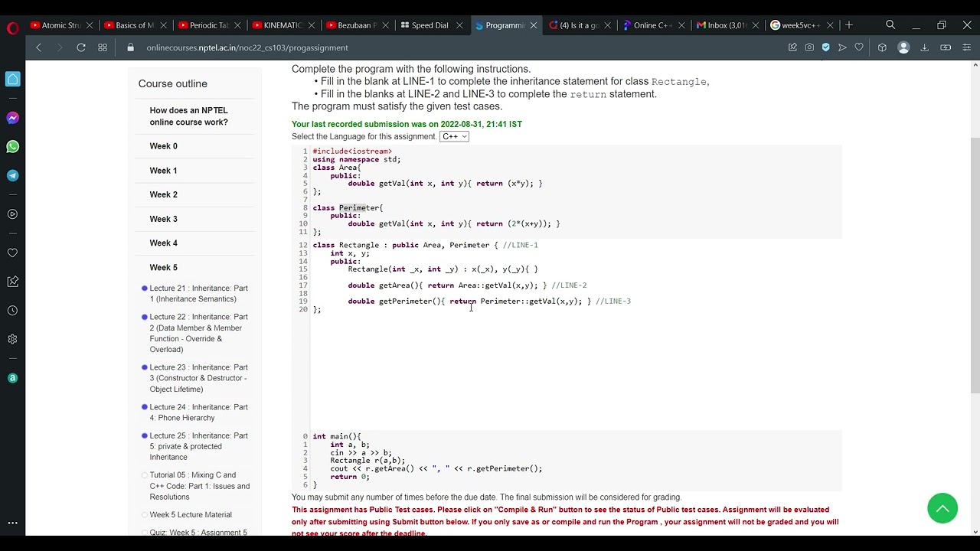980x551 pixels.
Task: Go back to the previous page
Action: (x=38, y=47)
